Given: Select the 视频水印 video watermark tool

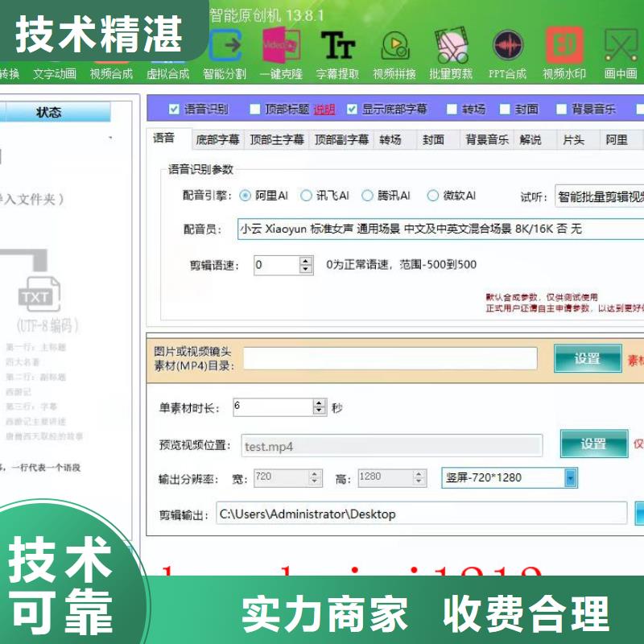Looking at the screenshot, I should [564, 53].
